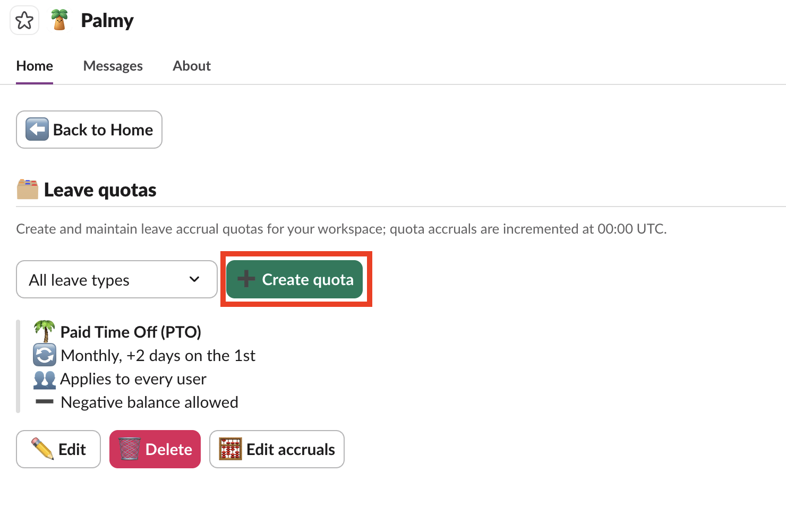This screenshot has width=786, height=532.
Task: Click the card index icon beside Leave quotas
Action: (27, 189)
